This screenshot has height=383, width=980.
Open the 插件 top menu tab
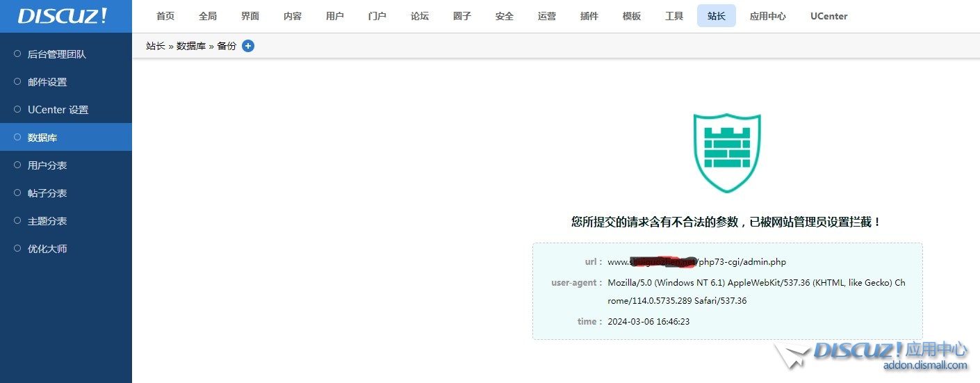[589, 16]
